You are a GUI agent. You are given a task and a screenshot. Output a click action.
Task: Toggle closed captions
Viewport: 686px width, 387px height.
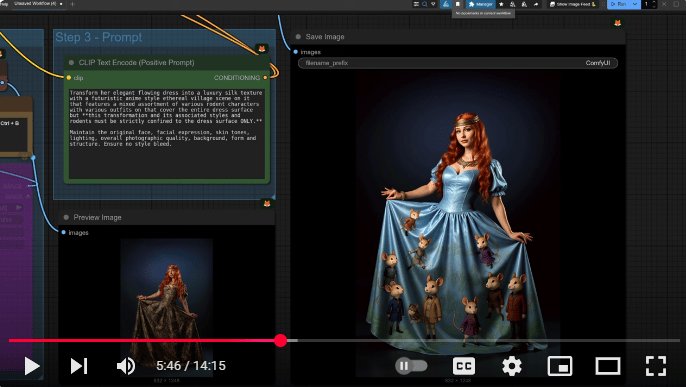(464, 366)
